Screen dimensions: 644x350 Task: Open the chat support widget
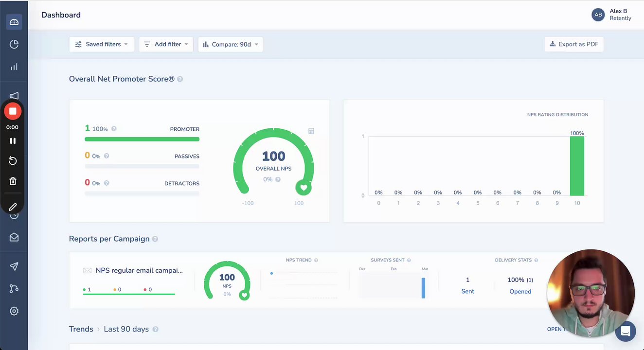(x=626, y=332)
